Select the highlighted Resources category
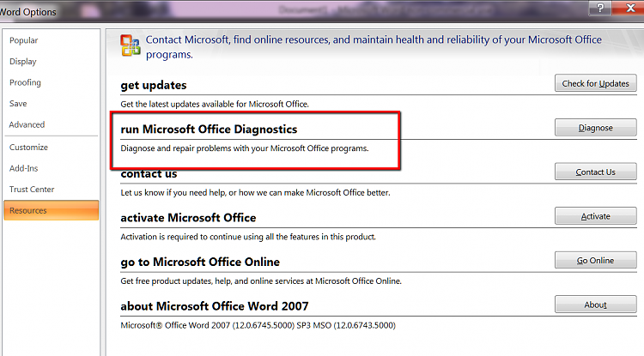The image size is (644, 356). [52, 210]
